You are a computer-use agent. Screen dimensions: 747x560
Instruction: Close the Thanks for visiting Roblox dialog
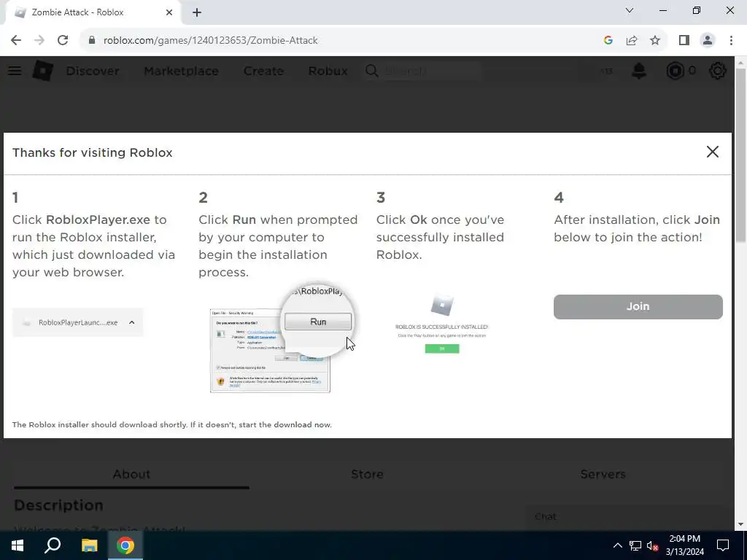pyautogui.click(x=712, y=152)
